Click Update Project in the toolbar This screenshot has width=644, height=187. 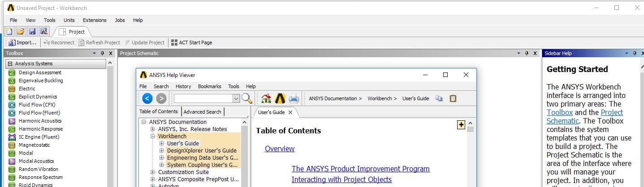click(144, 42)
